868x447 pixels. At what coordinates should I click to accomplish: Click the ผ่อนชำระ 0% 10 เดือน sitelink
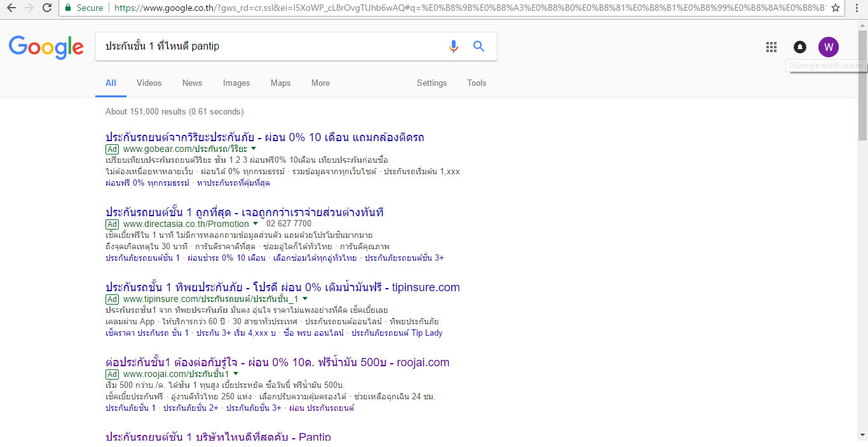(228, 258)
